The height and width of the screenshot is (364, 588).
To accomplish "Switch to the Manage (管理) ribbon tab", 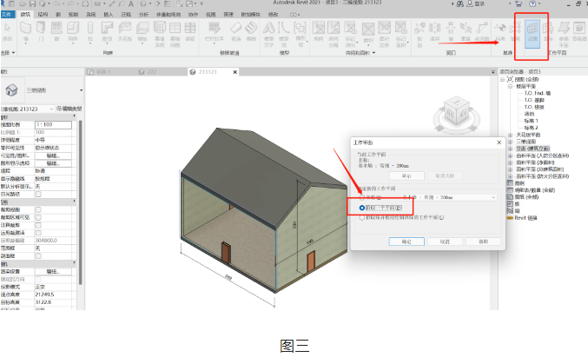I will 228,15.
